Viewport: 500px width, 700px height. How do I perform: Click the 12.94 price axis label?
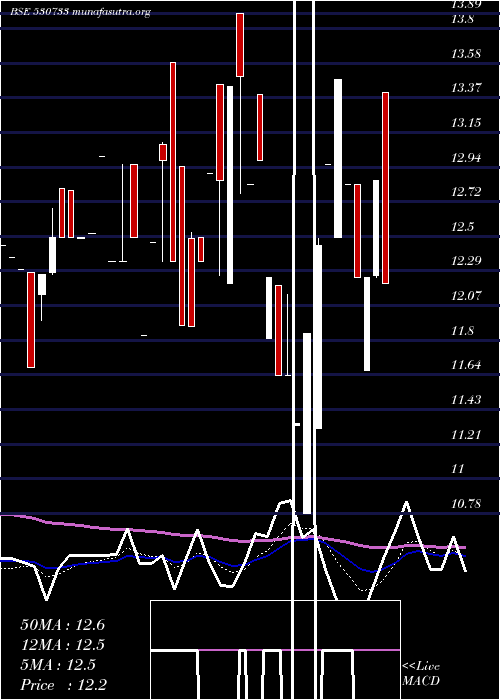pyautogui.click(x=466, y=158)
